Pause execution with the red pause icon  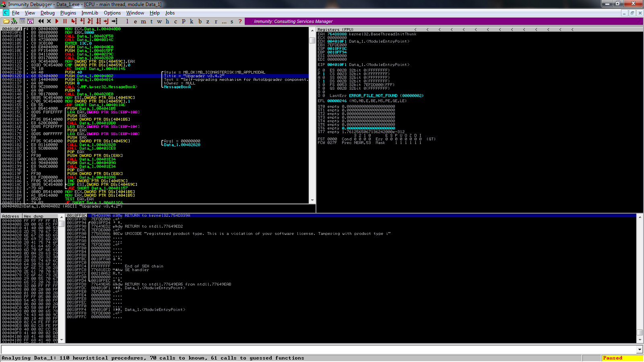point(65,21)
